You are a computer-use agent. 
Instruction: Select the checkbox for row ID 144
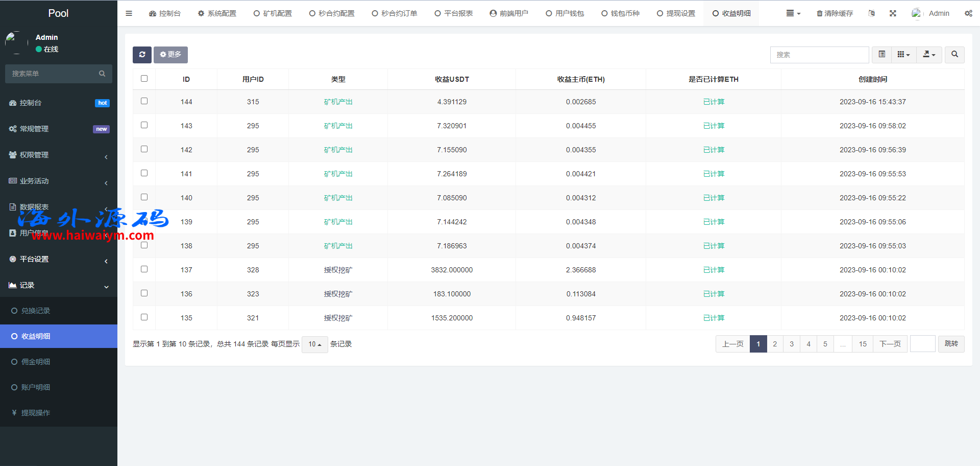[144, 101]
